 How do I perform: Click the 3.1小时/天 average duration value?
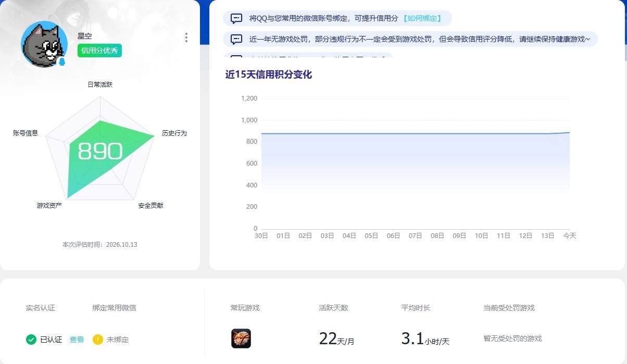(x=425, y=339)
